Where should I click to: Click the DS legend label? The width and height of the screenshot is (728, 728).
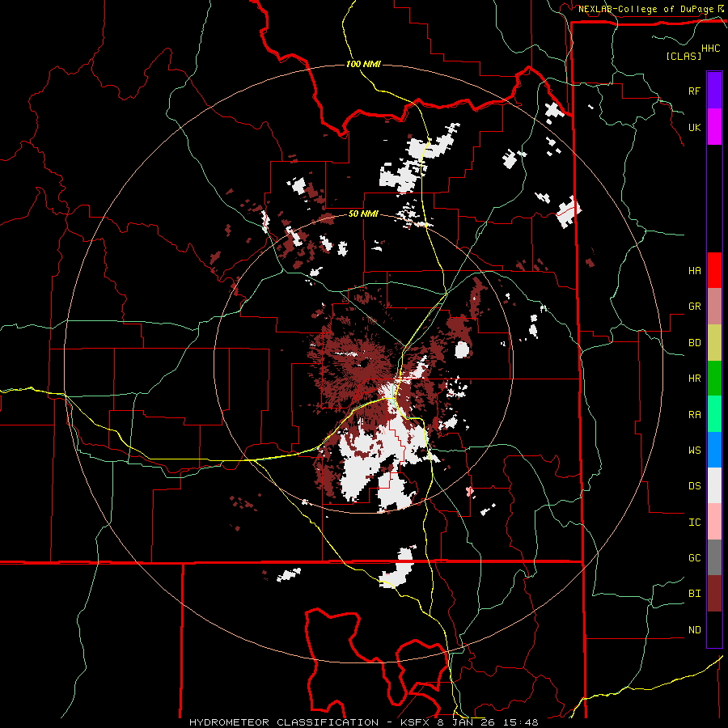694,486
